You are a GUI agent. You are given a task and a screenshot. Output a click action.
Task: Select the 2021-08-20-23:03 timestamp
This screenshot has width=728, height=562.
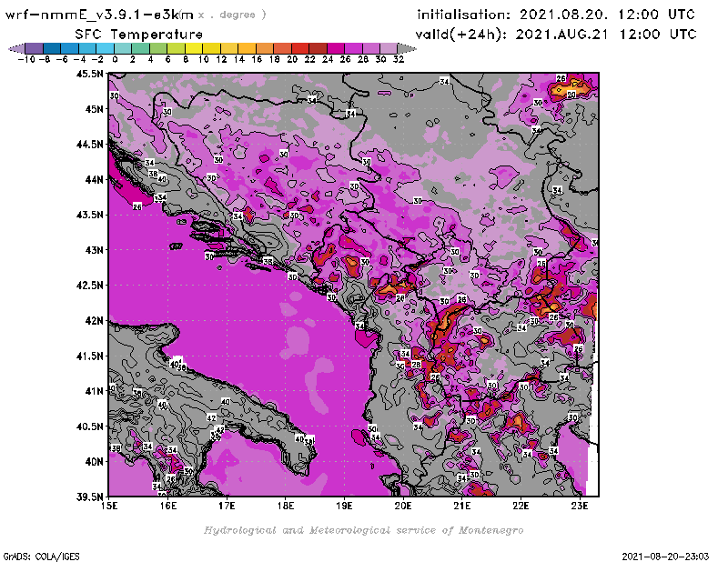click(x=666, y=557)
